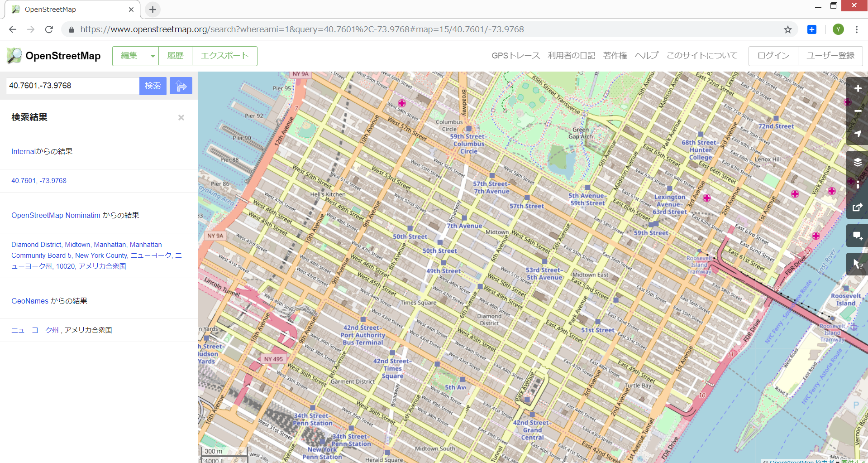Click the directions arrow button beside search
Viewport: 868px width, 463px height.
[x=181, y=86]
